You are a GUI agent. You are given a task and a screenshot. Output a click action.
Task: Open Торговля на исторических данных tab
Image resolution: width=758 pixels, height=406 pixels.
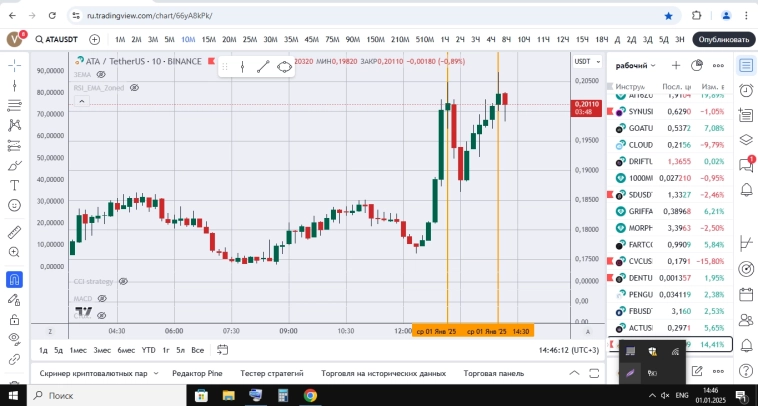(x=383, y=373)
